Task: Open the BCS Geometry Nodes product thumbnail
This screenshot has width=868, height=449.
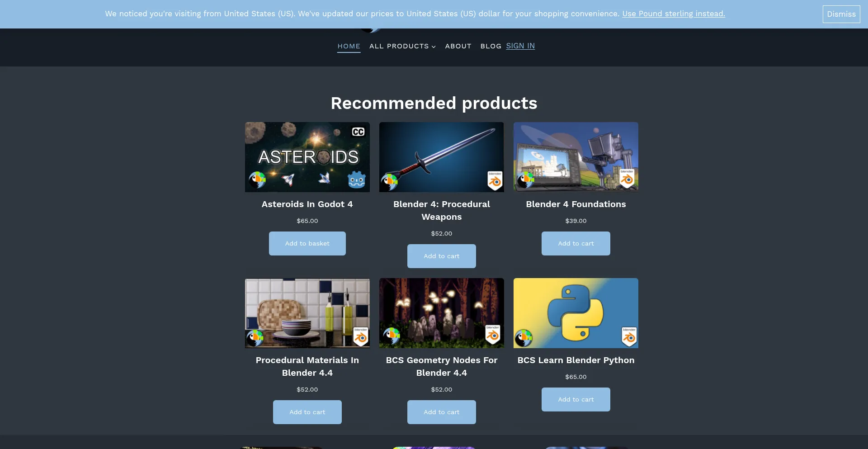Action: [441, 313]
